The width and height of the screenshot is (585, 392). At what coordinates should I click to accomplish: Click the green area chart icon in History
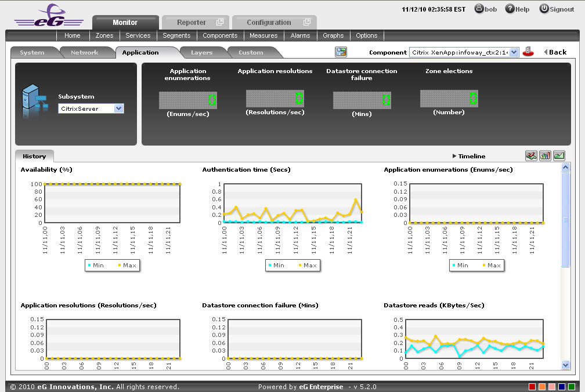pos(559,156)
